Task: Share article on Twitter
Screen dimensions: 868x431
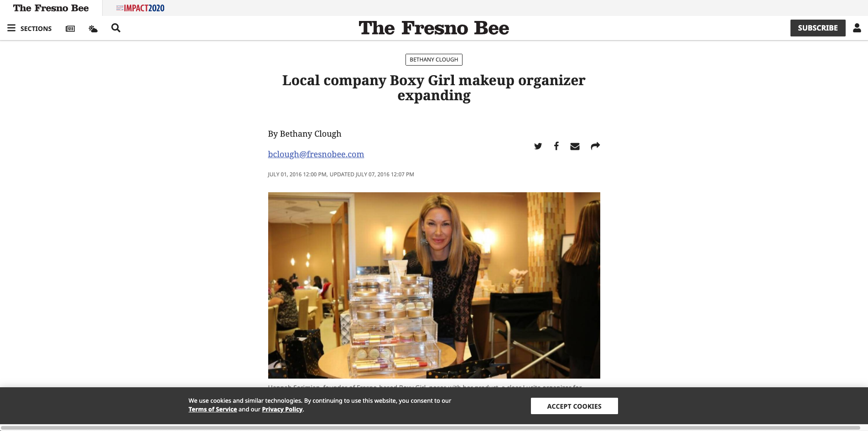Action: pos(538,146)
